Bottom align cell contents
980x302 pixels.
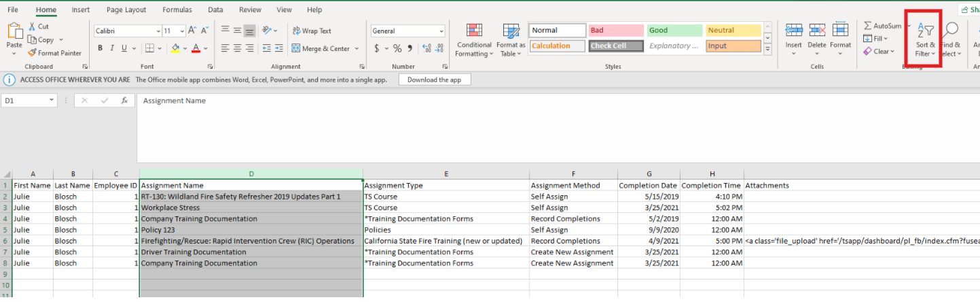point(249,31)
